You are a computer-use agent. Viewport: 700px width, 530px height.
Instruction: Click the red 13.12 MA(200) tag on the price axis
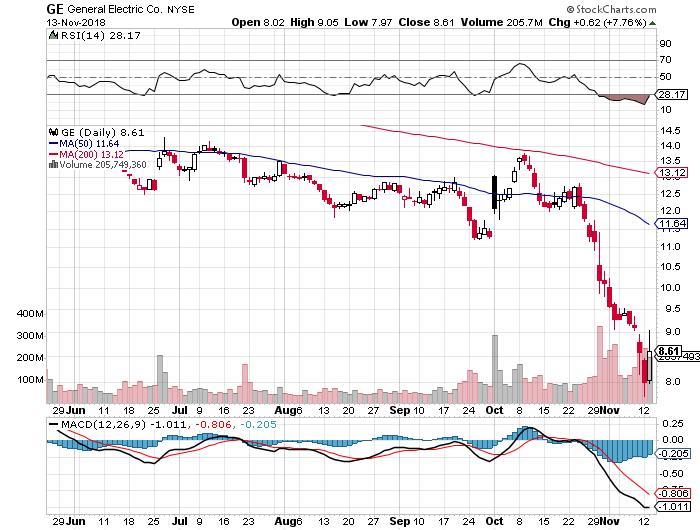[x=671, y=173]
